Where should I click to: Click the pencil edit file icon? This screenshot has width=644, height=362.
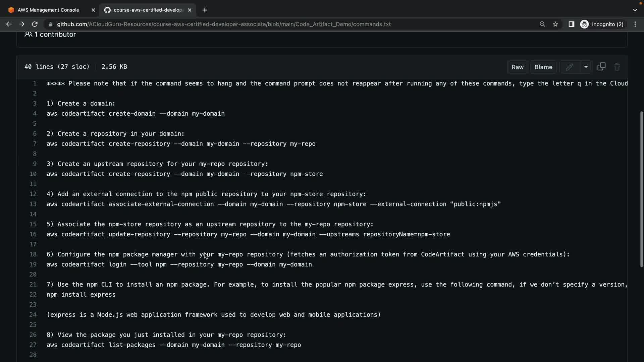pyautogui.click(x=569, y=67)
